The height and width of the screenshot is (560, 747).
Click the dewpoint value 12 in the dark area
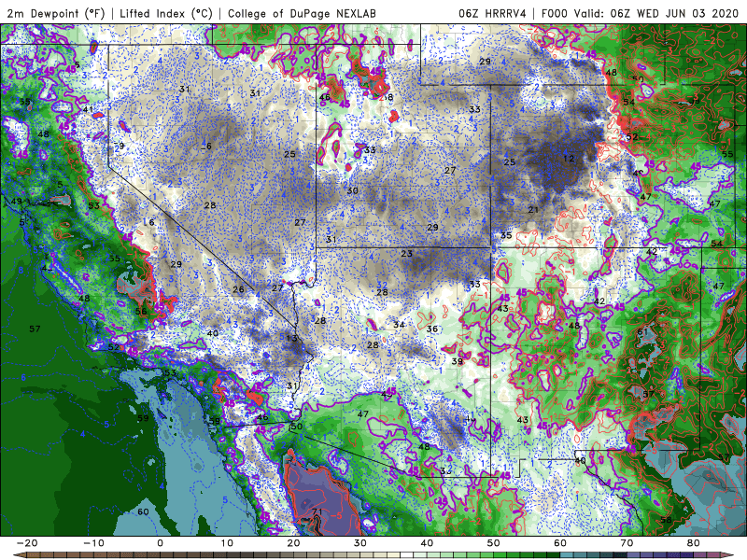[x=569, y=159]
